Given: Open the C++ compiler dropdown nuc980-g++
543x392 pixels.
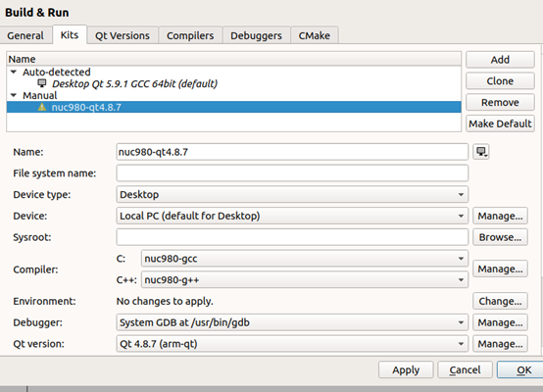Looking at the screenshot, I should click(305, 280).
